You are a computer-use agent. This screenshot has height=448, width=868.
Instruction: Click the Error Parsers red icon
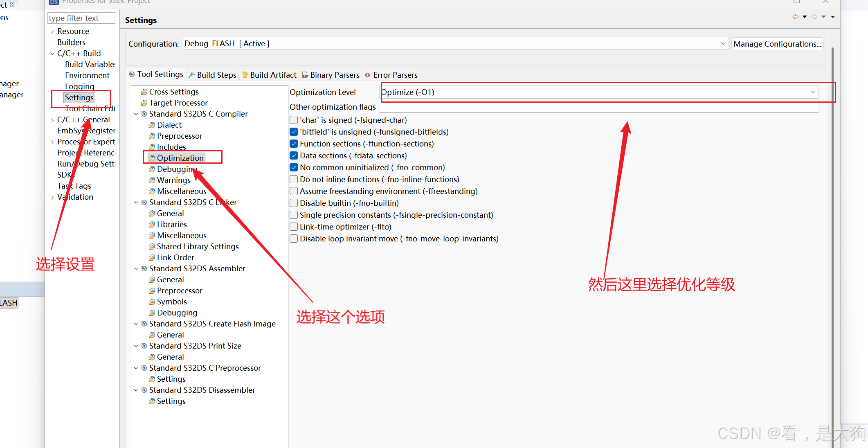368,75
